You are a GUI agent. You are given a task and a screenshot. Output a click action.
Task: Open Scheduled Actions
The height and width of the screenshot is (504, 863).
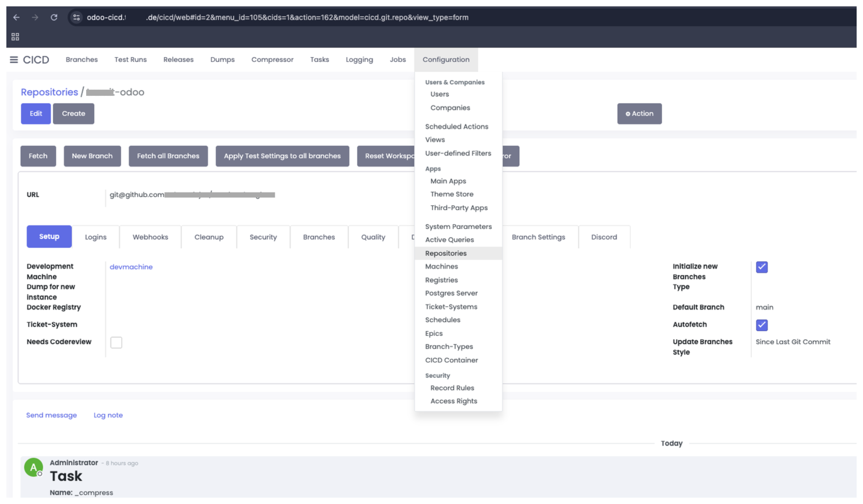(458, 127)
